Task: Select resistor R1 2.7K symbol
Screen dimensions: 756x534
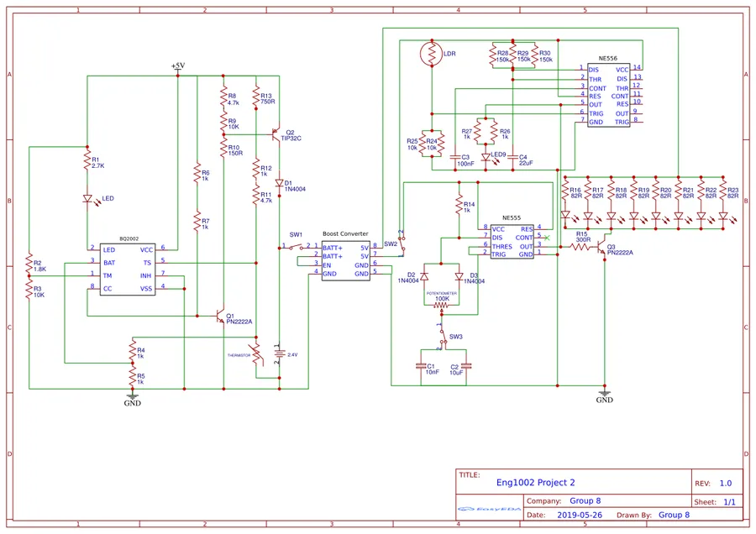Action: coord(87,160)
